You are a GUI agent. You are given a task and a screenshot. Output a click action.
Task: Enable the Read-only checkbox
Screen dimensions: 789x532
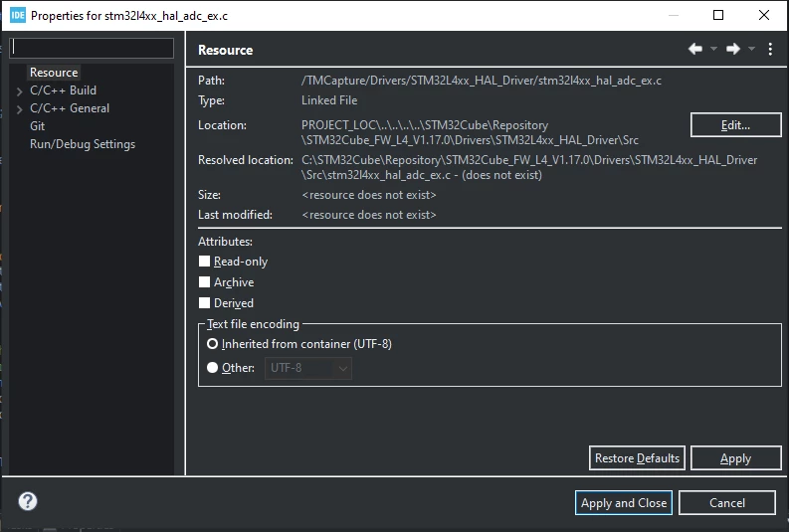click(x=204, y=261)
